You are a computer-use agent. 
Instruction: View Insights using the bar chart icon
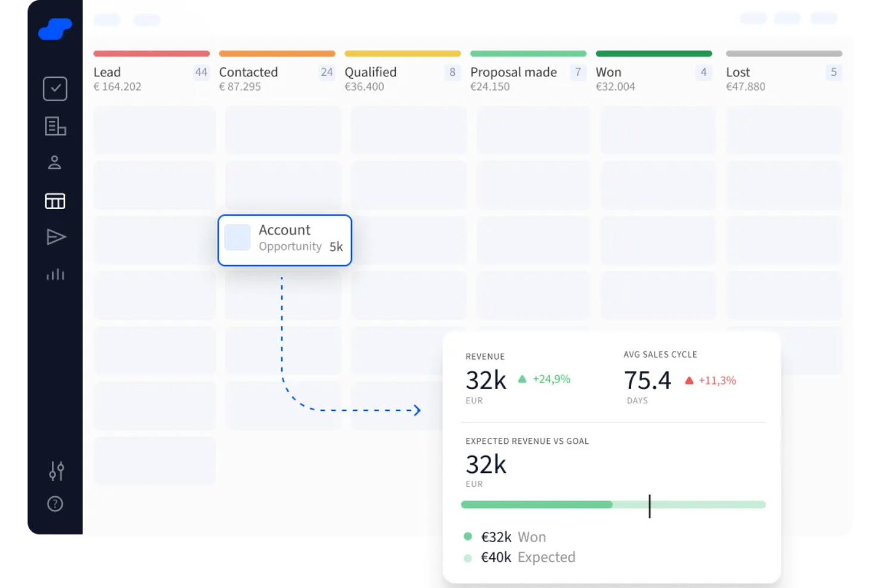[55, 274]
